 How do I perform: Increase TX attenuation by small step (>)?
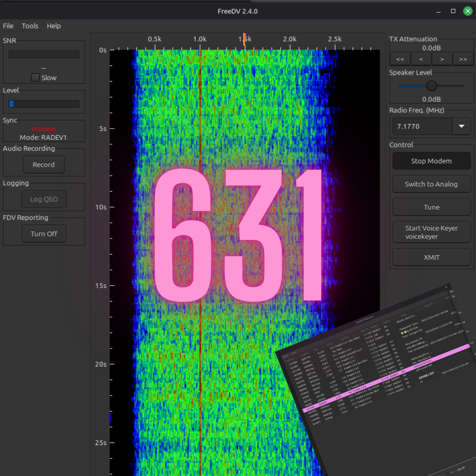(442, 59)
